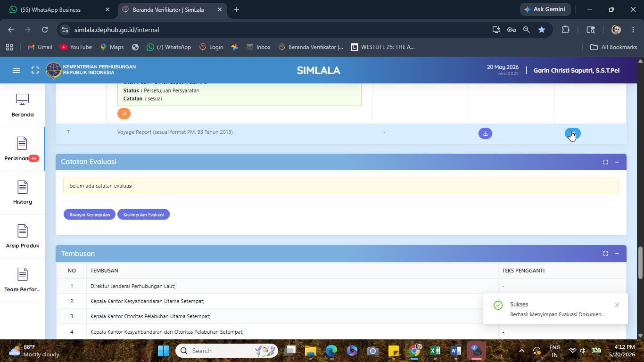644x362 pixels.
Task: Open the Gmail bookmark
Action: pos(40,47)
